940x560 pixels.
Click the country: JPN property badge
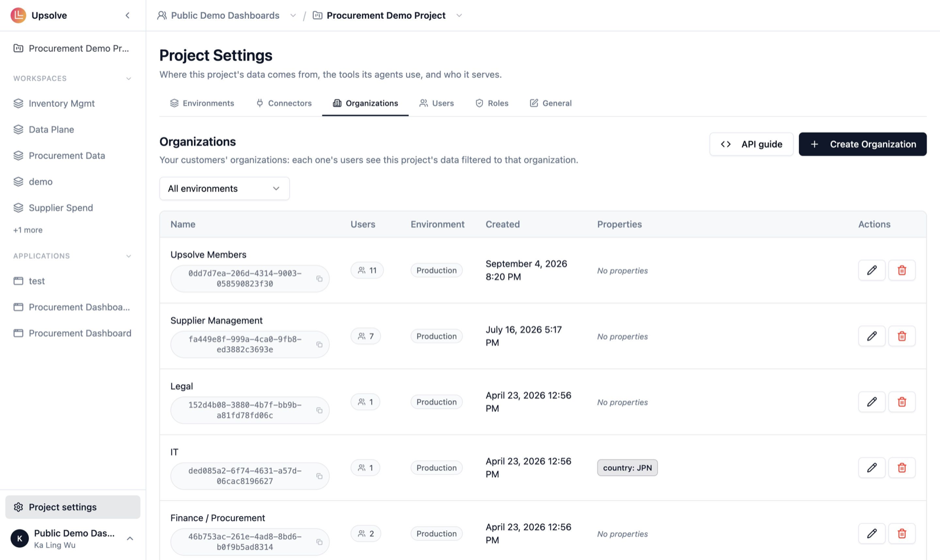point(627,468)
